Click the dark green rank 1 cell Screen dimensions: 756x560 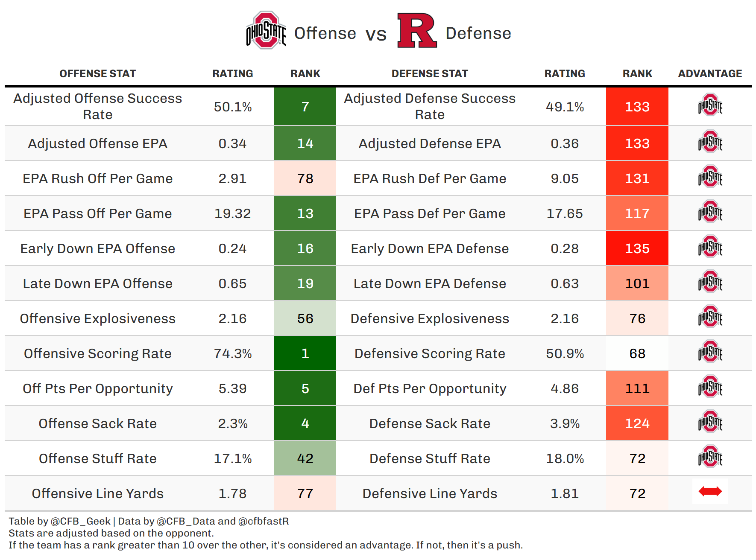[x=305, y=353]
